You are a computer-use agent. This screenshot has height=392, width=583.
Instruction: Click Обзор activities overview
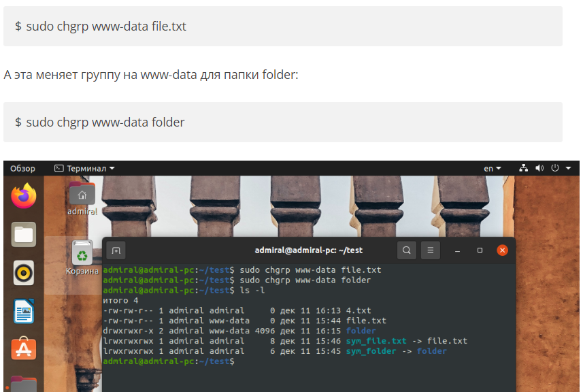[22, 169]
